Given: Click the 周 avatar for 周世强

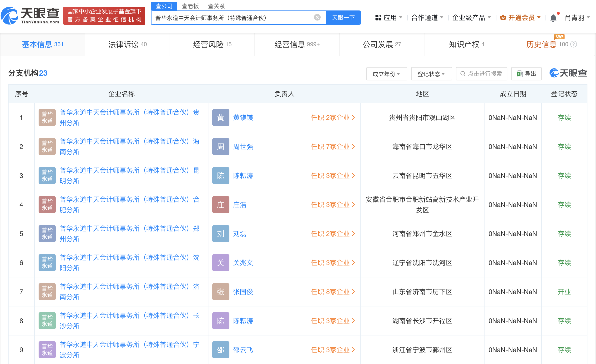Looking at the screenshot, I should 221,146.
